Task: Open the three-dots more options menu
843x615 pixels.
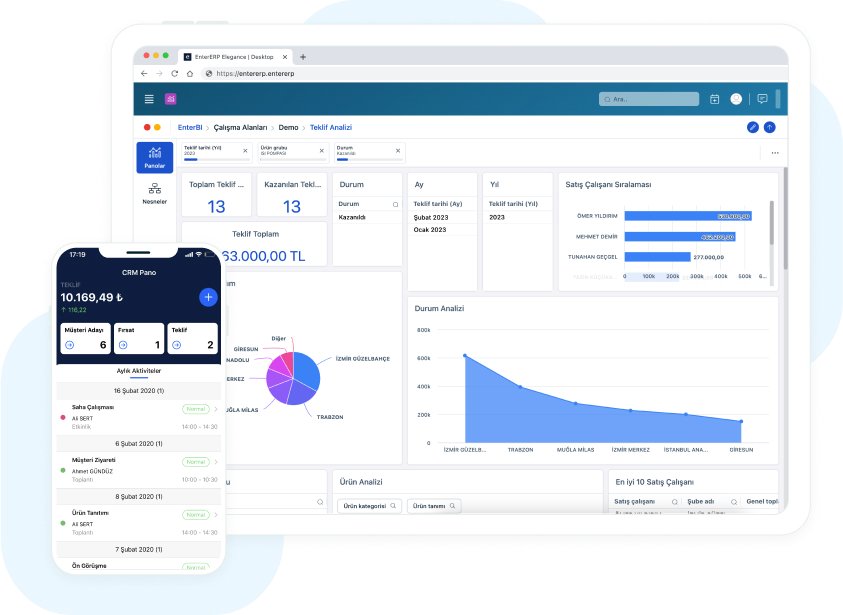Action: tap(774, 153)
